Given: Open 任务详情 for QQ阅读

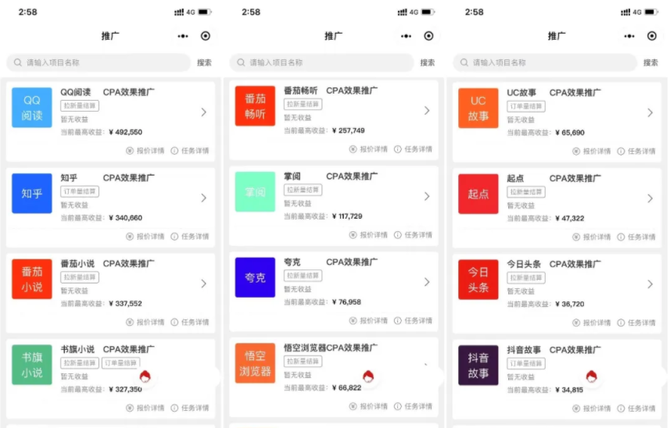Looking at the screenshot, I should coord(190,151).
